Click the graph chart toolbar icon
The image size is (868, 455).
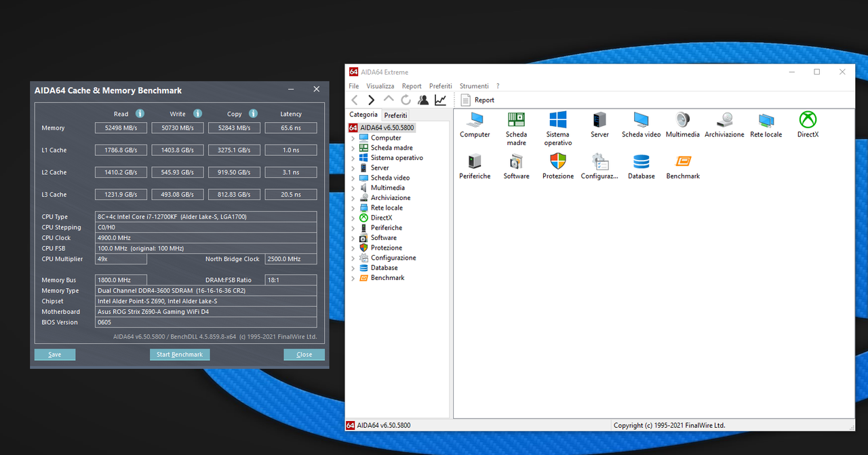pyautogui.click(x=440, y=100)
